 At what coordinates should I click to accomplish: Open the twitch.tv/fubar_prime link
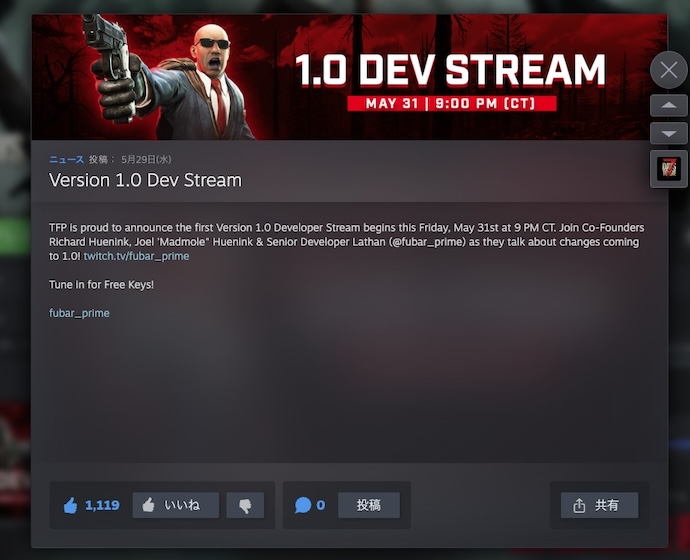coord(136,256)
